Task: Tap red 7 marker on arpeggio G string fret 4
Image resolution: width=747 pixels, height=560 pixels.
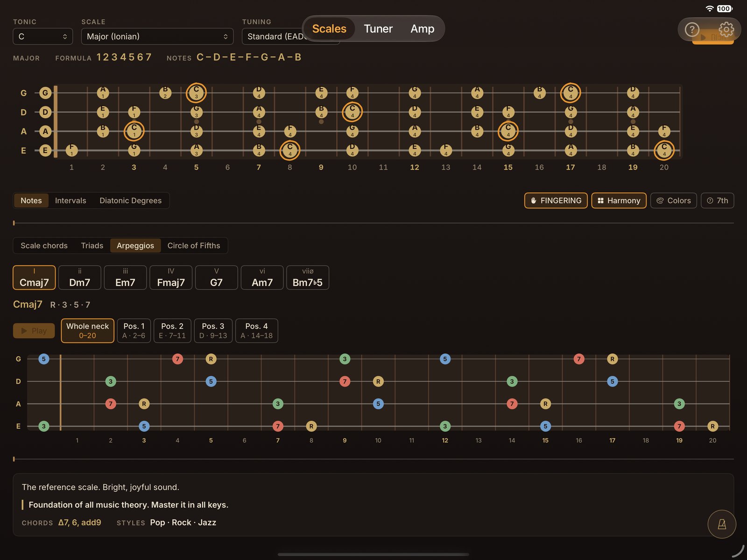Action: (x=177, y=359)
